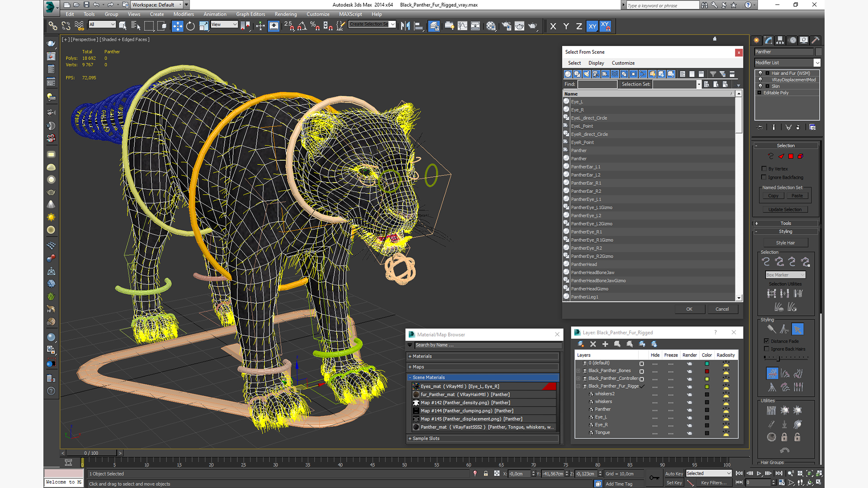Enable the By Vertex checkbox
This screenshot has width=868, height=488.
click(x=764, y=169)
